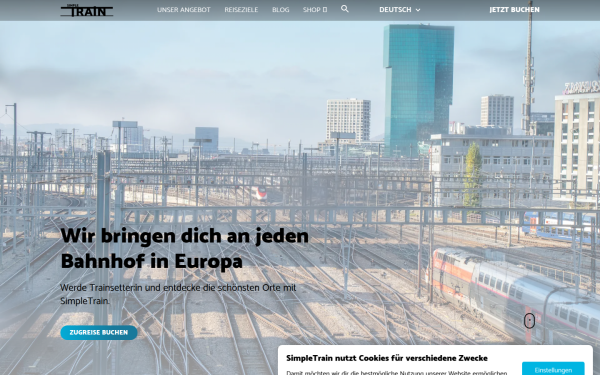
Task: Open the Unser Angebot menu
Action: 184,10
